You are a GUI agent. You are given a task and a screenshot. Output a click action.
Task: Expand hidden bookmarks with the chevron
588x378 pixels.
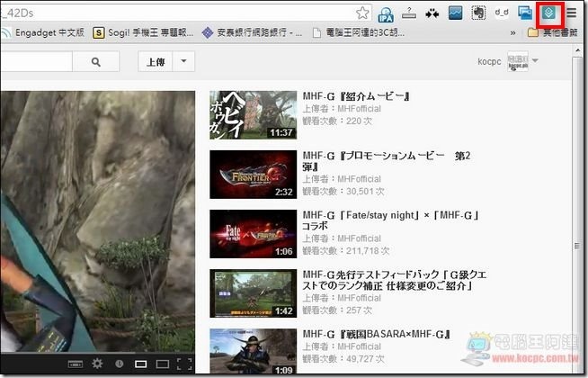click(512, 32)
